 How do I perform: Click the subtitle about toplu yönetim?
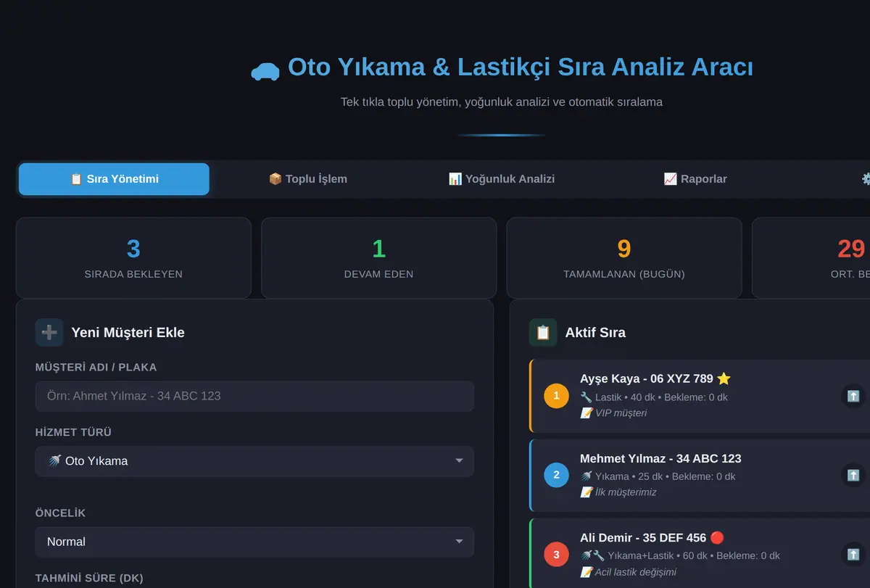(502, 102)
